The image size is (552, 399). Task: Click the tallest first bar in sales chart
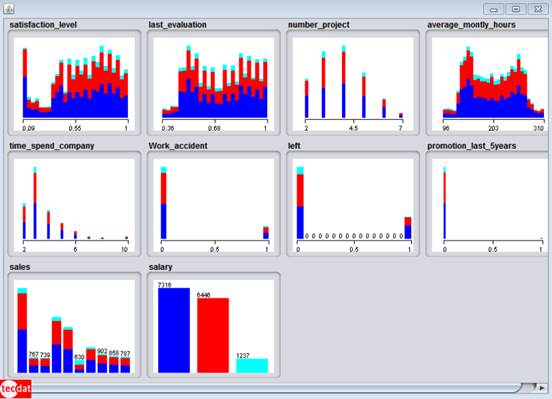coord(22,330)
